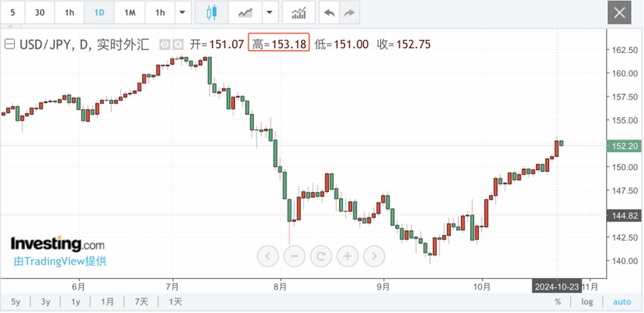Open the time interval dropdown arrow

(x=182, y=13)
